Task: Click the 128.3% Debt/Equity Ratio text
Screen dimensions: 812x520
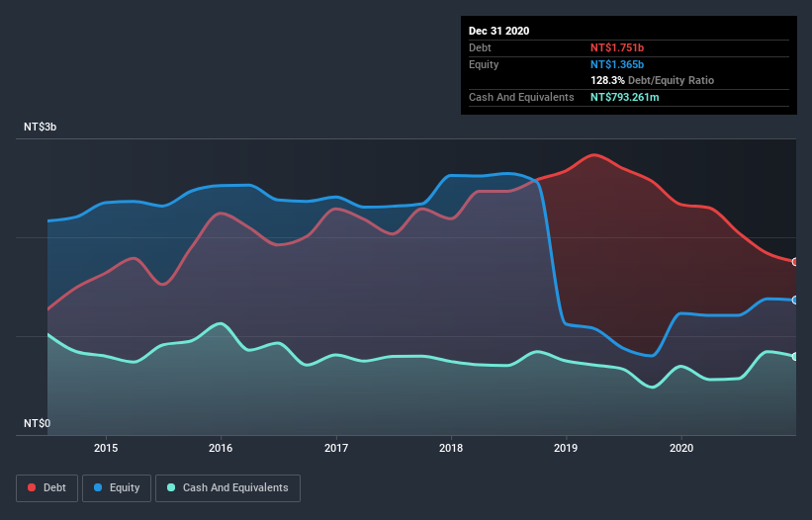Action: (652, 81)
